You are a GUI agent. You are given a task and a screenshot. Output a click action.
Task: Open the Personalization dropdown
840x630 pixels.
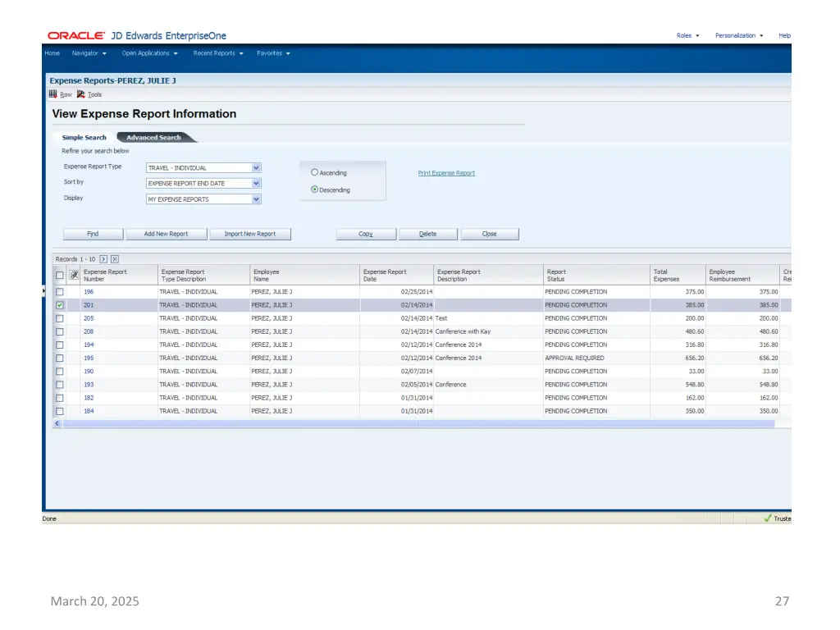pyautogui.click(x=739, y=36)
